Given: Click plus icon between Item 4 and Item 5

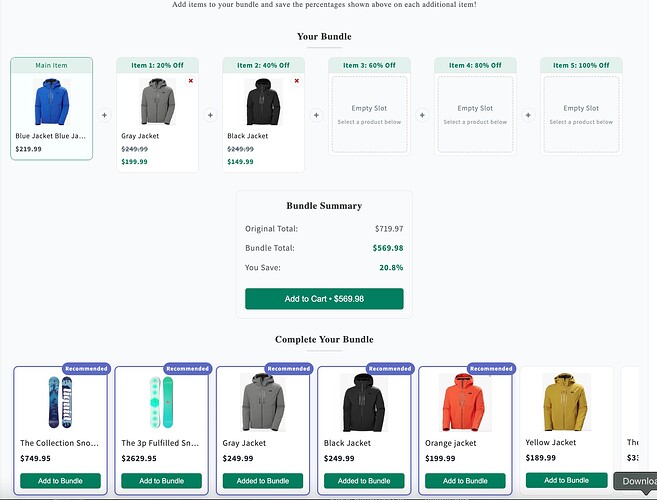Looking at the screenshot, I should (528, 115).
